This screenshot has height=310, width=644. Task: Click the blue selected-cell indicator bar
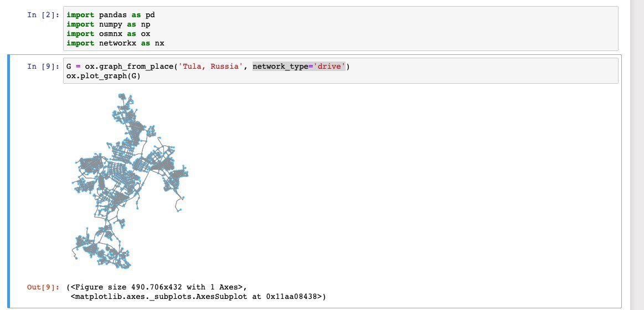(x=9, y=181)
